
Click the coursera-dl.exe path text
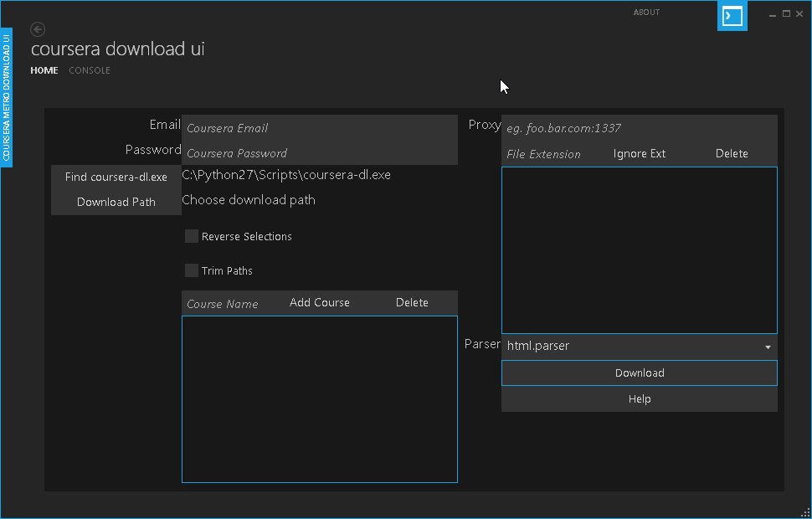[286, 175]
